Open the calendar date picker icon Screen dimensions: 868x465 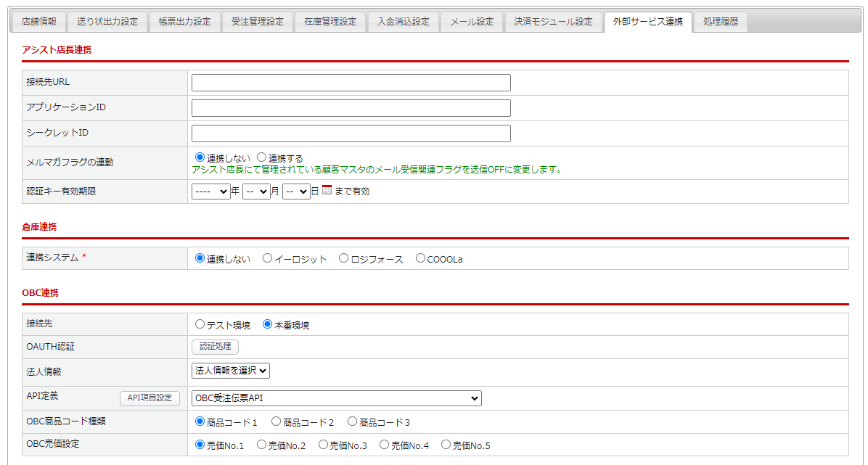pos(327,191)
